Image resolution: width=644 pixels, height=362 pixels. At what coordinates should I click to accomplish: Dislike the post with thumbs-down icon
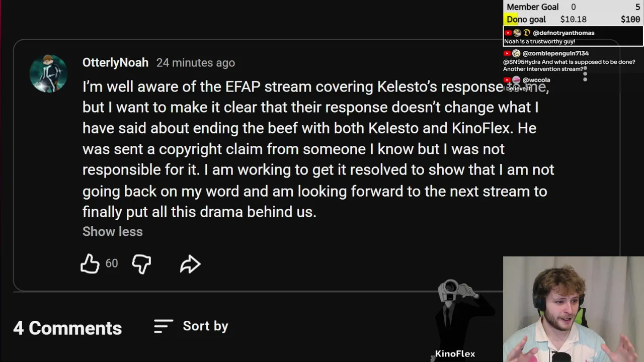141,264
